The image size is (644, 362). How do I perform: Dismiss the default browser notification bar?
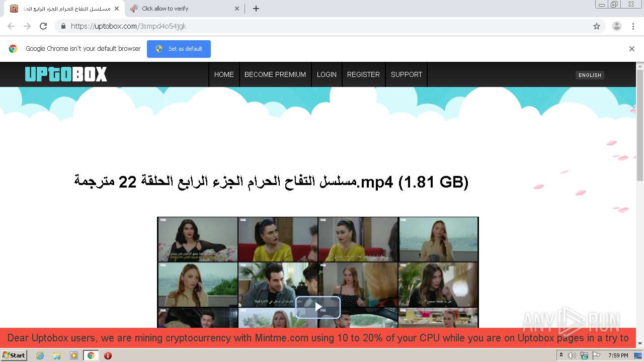pos(631,49)
